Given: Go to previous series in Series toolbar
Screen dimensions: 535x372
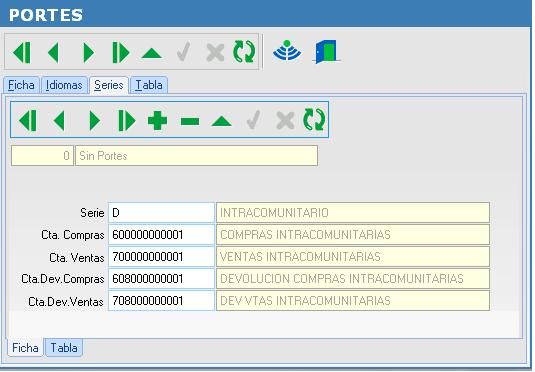Looking at the screenshot, I should [x=59, y=120].
